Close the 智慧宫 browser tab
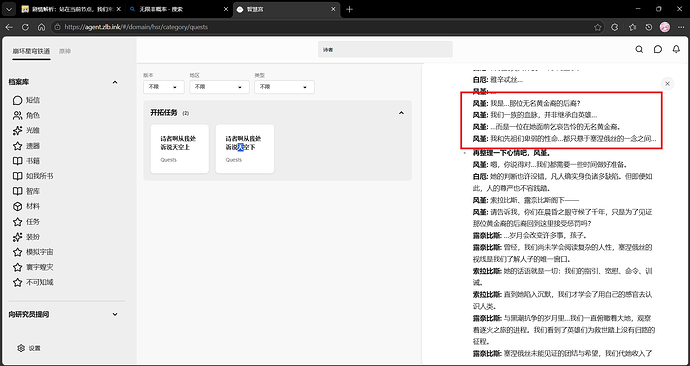Screen dimensions: 690x366 tap(333, 9)
